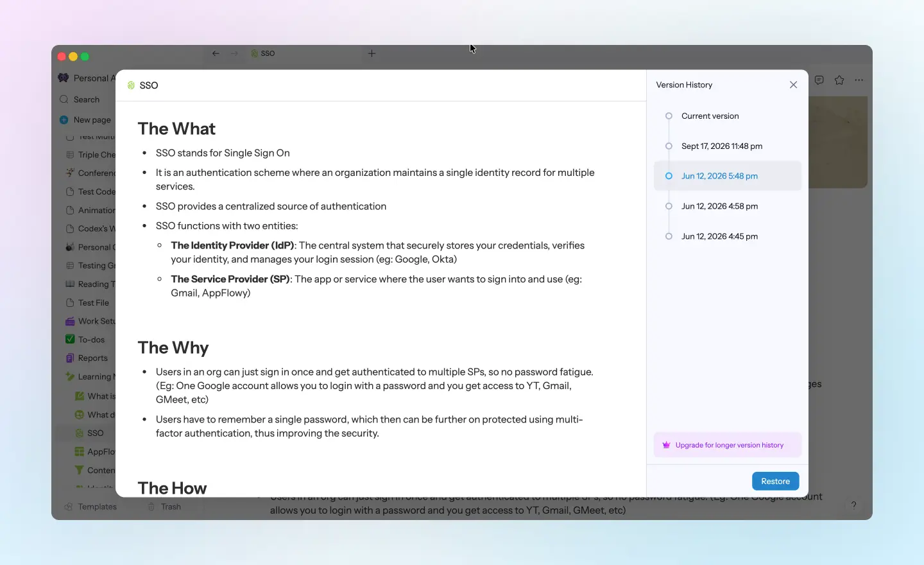This screenshot has width=924, height=565.
Task: Open the Reading page in sidebar
Action: [x=90, y=284]
